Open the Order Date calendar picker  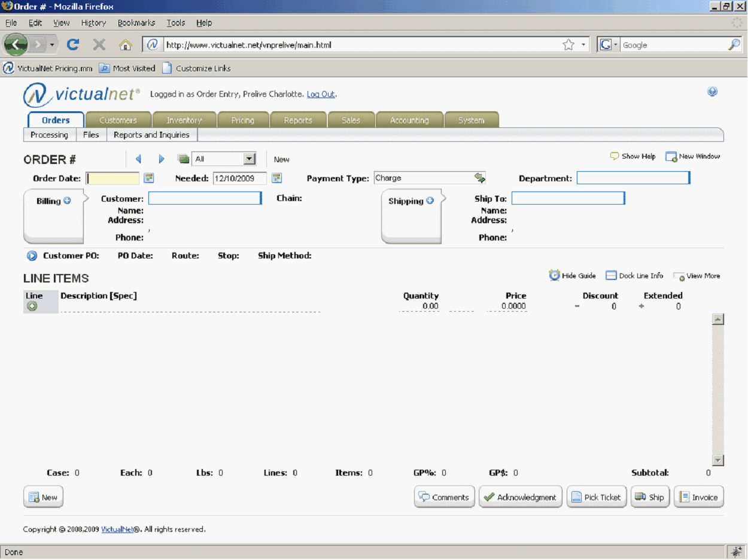pos(149,178)
